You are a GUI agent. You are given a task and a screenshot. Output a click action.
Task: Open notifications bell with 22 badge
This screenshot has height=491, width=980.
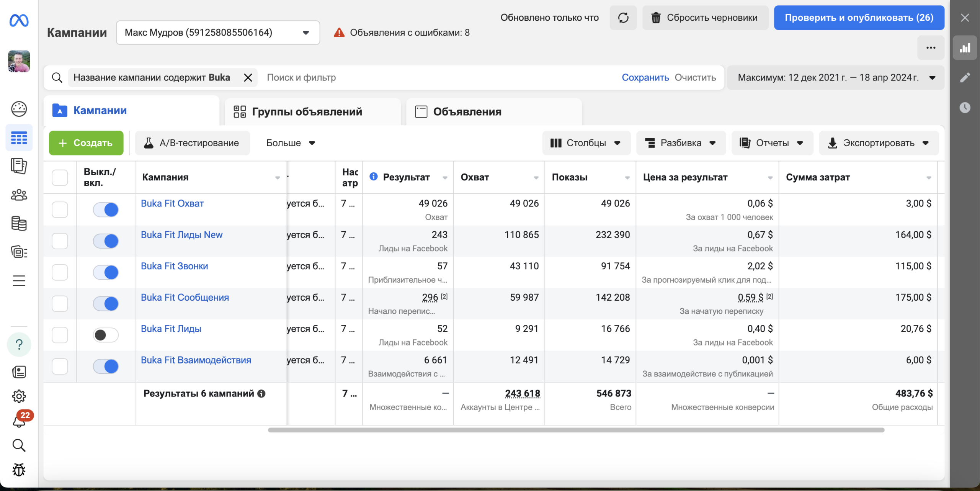19,421
